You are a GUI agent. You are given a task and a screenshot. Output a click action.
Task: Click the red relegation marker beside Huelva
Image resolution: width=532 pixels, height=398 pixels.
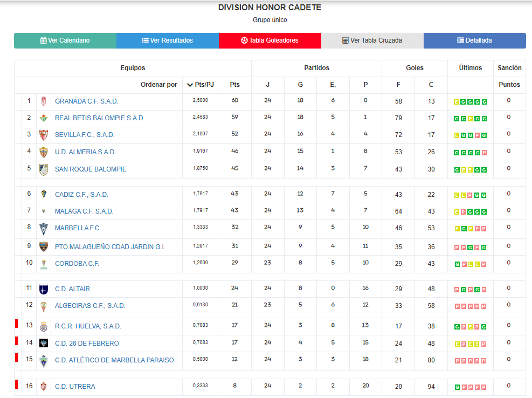click(x=16, y=324)
